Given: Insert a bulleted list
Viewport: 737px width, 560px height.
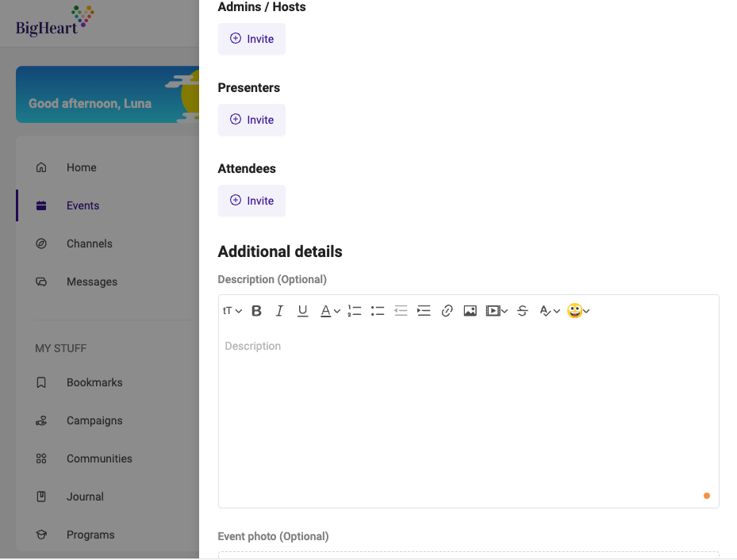Looking at the screenshot, I should (x=378, y=311).
